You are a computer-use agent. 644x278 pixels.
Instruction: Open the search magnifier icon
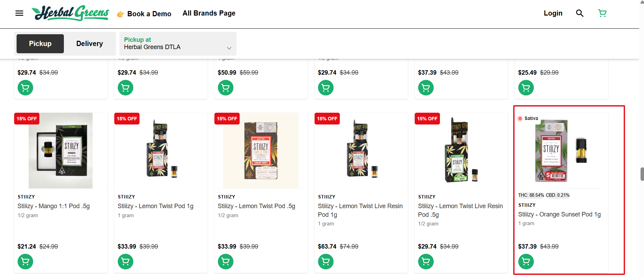[580, 13]
